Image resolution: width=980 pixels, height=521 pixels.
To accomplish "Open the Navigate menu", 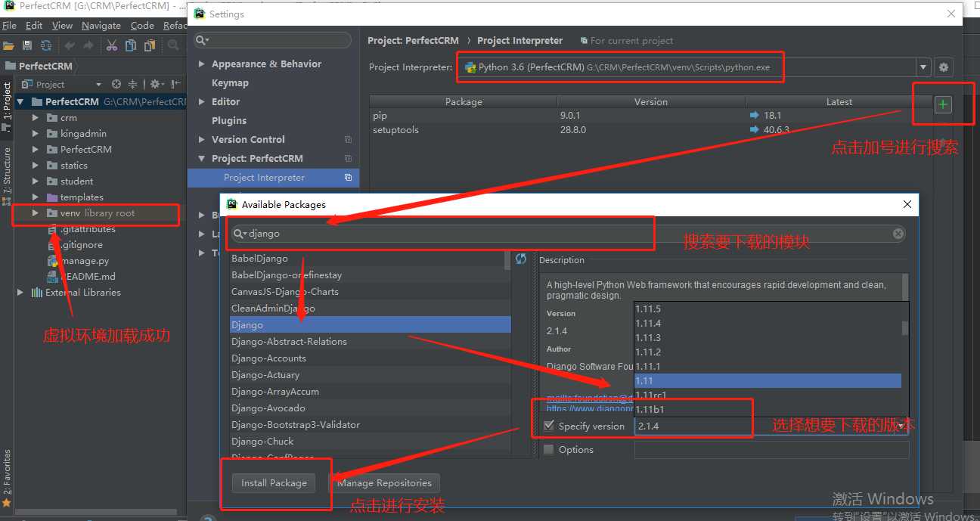I will tap(101, 25).
